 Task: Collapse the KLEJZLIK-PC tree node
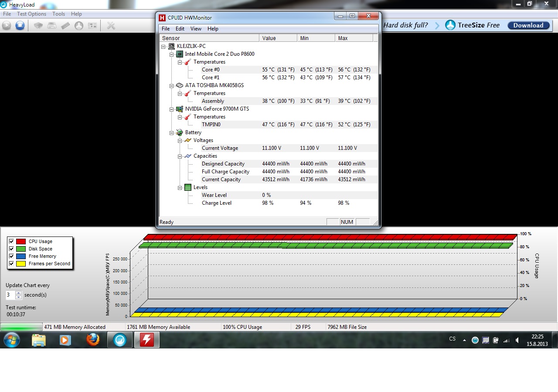click(x=163, y=46)
